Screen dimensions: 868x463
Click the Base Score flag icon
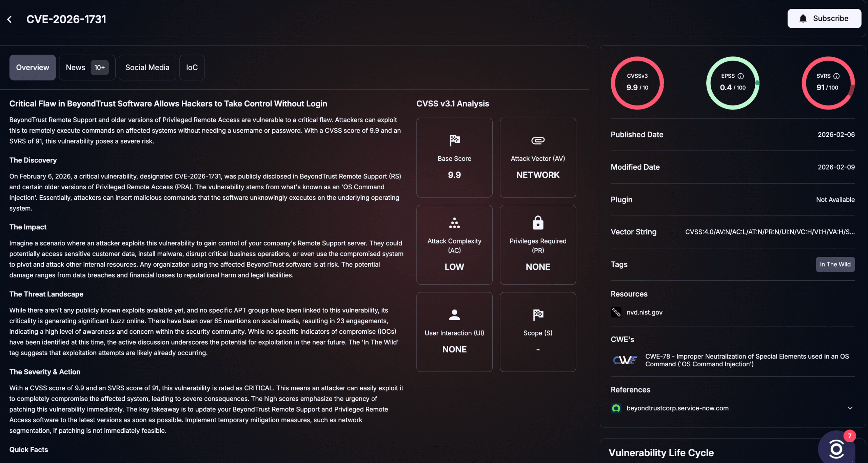(454, 140)
